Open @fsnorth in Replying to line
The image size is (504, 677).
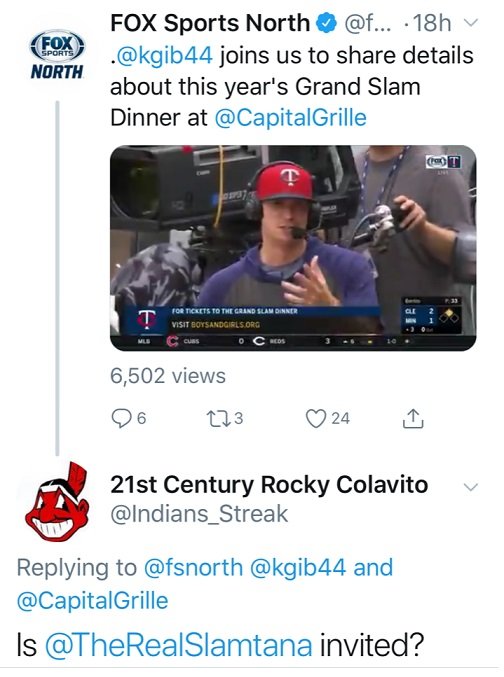(193, 567)
